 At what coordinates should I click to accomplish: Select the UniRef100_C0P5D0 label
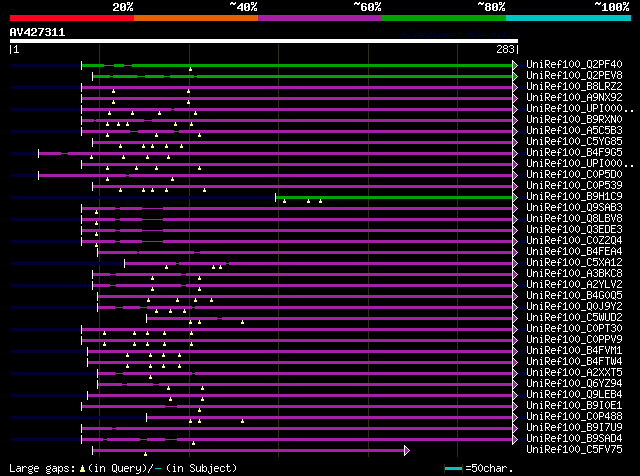click(574, 174)
